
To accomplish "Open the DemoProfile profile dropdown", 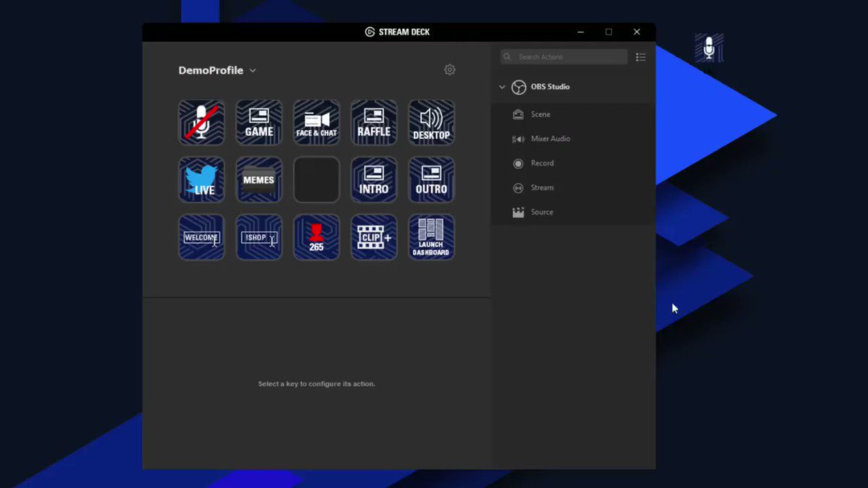I will [x=218, y=71].
